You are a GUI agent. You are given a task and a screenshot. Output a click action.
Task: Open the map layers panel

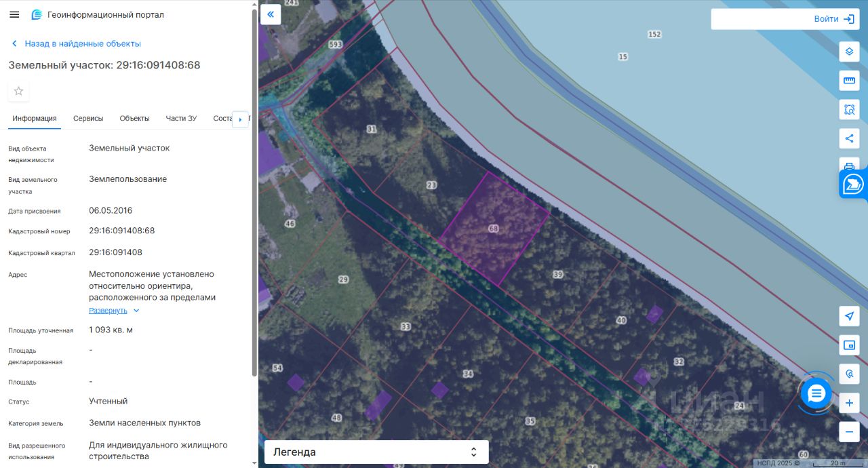[x=849, y=52]
